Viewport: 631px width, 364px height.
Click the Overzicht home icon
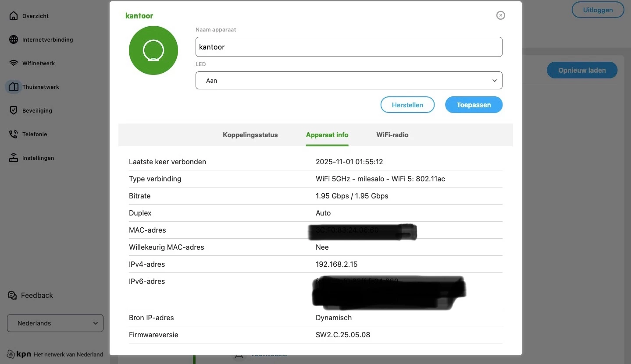pyautogui.click(x=14, y=16)
